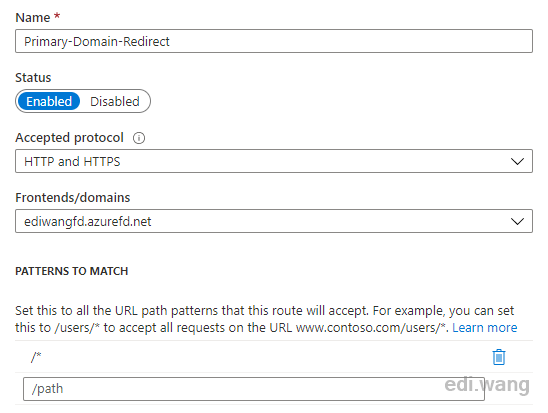The image size is (548, 413).
Task: Click the red required asterisk by Name
Action: pos(57,16)
